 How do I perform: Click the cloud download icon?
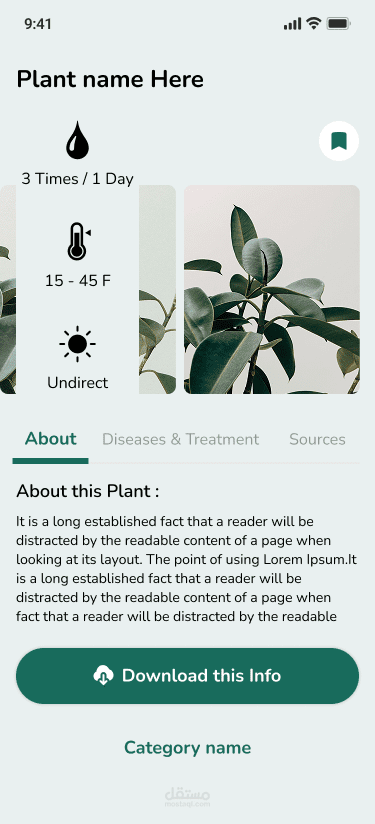103,675
